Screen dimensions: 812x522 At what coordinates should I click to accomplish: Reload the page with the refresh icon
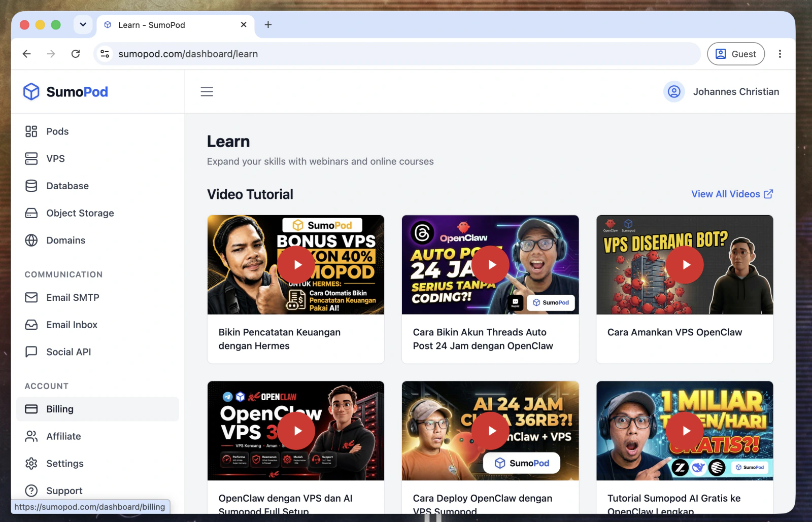(x=76, y=54)
